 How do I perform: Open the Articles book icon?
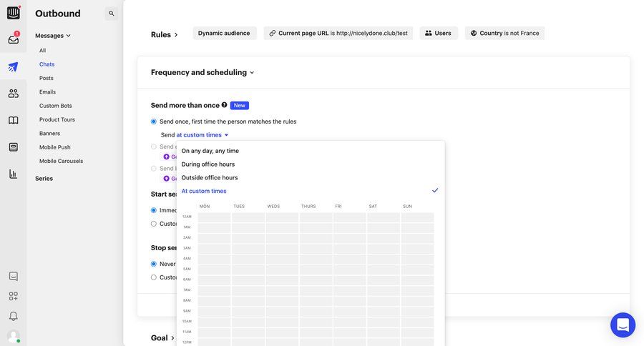[x=13, y=120]
